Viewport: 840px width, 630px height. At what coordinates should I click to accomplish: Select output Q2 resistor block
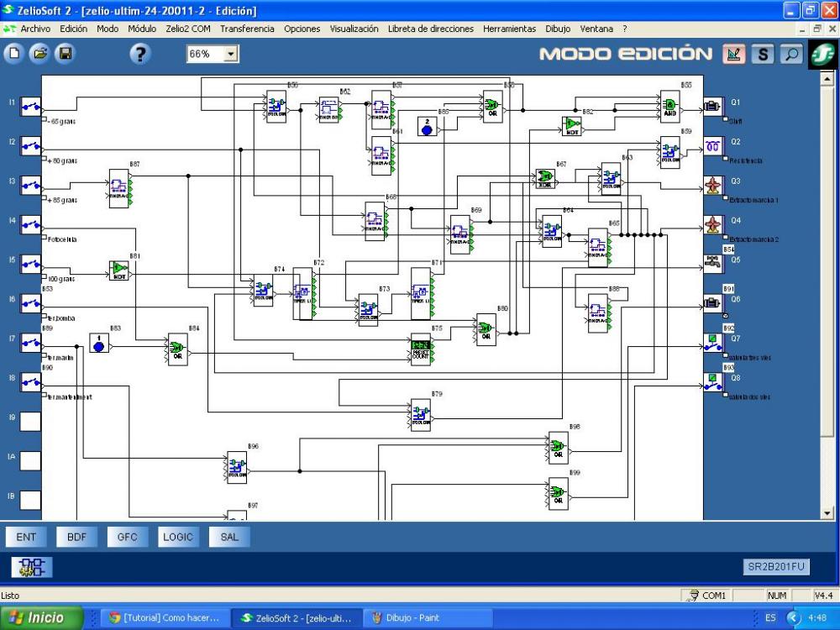point(713,145)
